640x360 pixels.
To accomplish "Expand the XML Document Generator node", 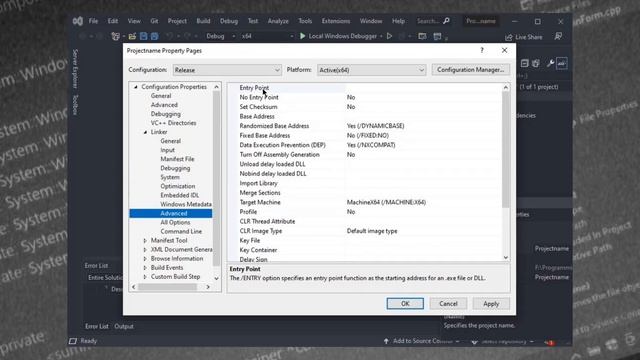I will [x=145, y=249].
